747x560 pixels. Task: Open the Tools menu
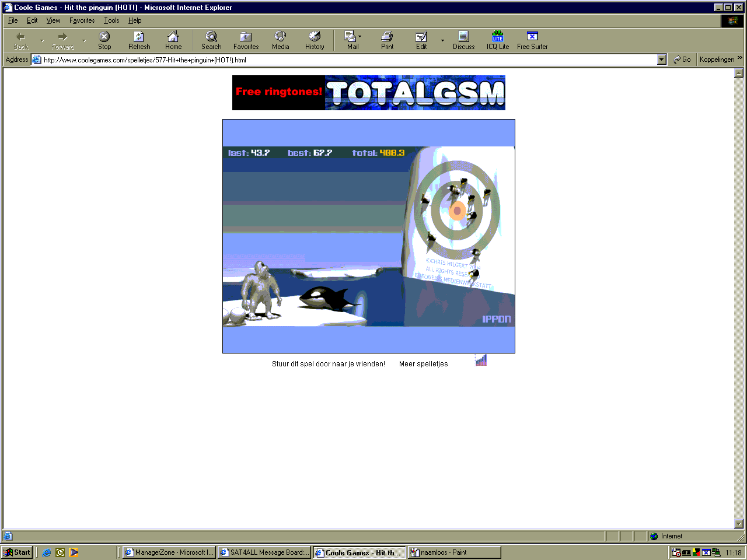point(111,20)
